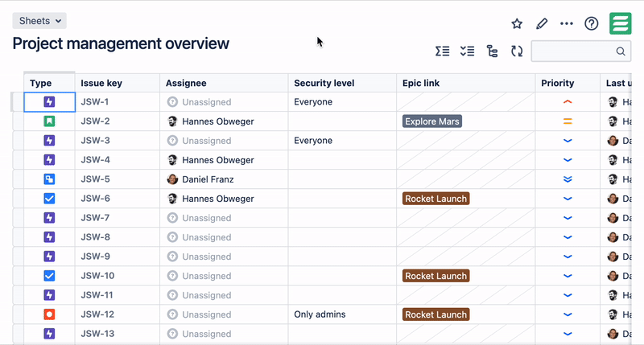
Task: Click Hannes Obweger avatar in JSW-2 assignee
Action: (x=172, y=121)
